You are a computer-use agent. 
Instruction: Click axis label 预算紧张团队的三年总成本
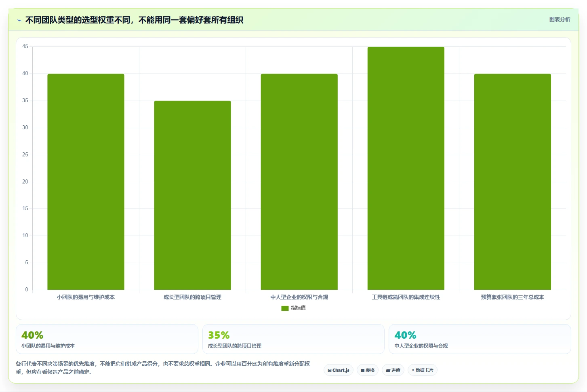512,297
